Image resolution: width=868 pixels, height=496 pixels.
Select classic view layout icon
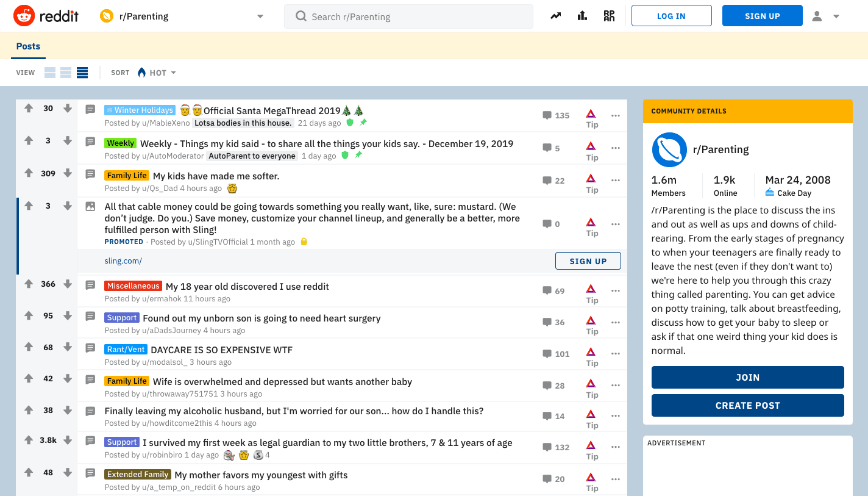coord(66,73)
